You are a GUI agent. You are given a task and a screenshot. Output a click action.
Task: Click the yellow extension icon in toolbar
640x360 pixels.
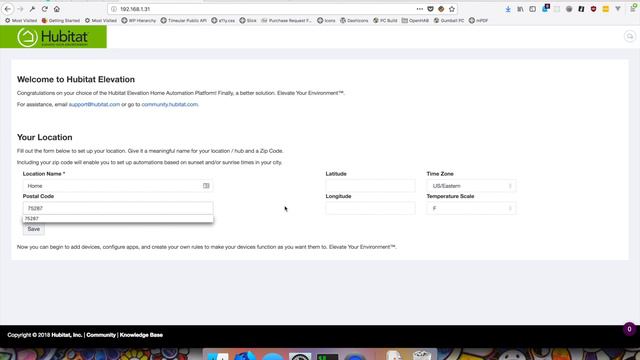606,9
